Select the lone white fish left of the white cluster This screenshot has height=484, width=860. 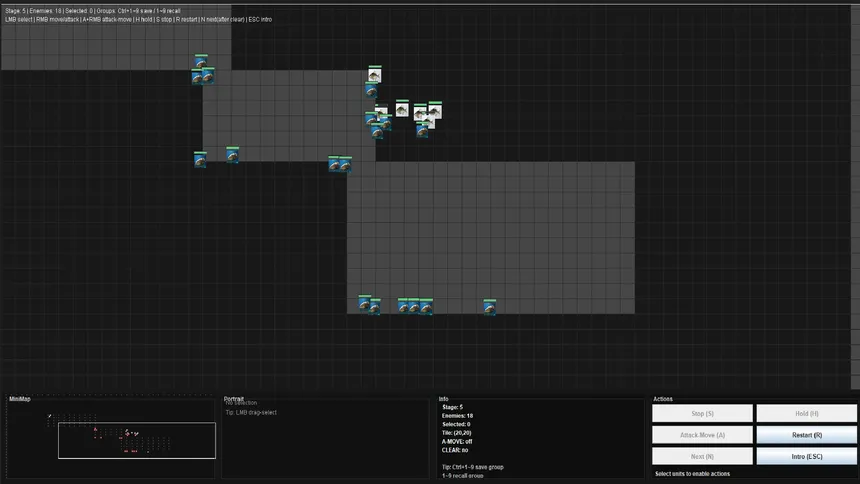coord(402,108)
